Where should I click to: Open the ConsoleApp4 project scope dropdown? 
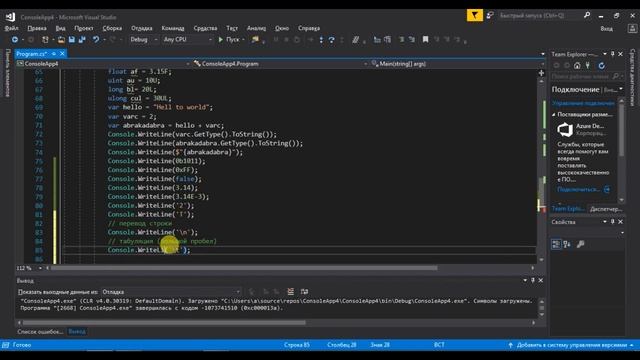(103, 64)
